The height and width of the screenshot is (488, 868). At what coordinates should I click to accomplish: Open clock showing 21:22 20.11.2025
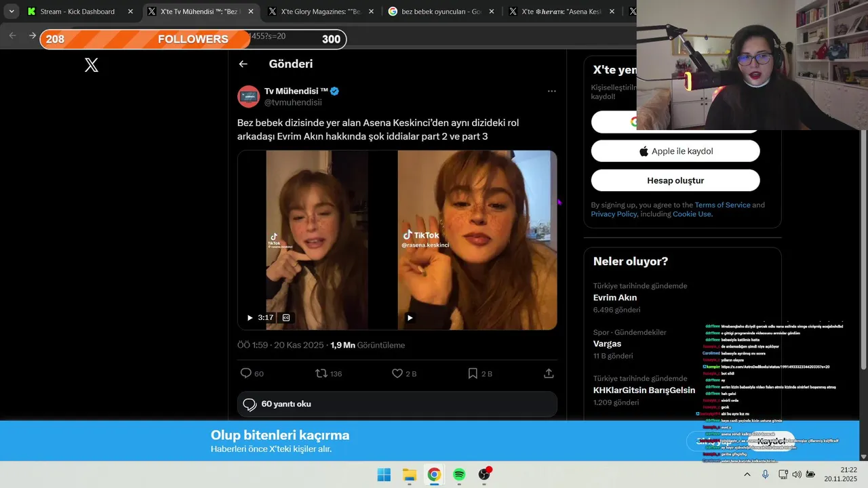(841, 474)
